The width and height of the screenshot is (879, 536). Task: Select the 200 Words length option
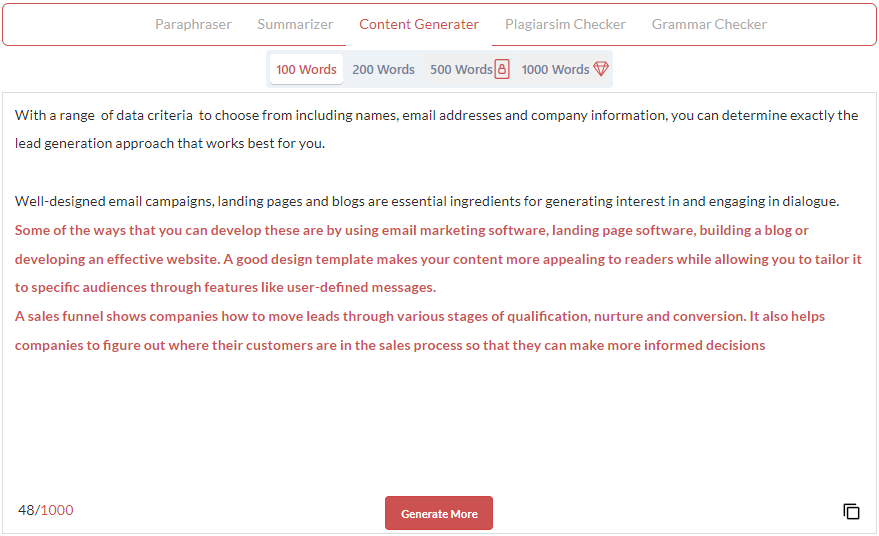click(383, 70)
